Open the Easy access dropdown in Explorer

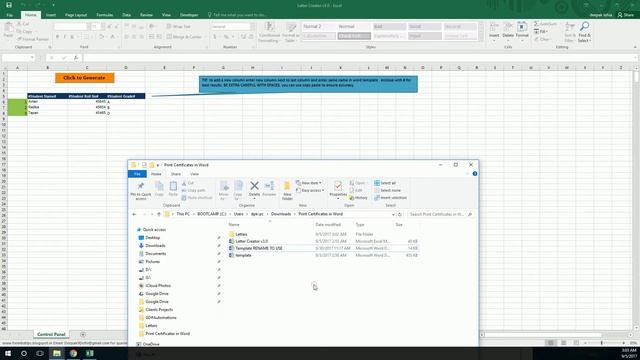(x=310, y=190)
